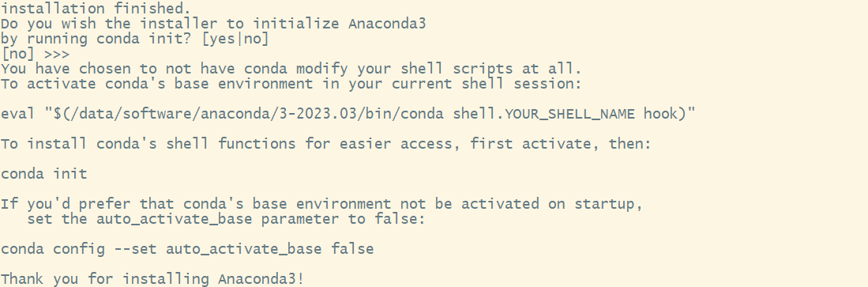Image resolution: width=868 pixels, height=287 pixels.
Task: Click the 'Thank you for installing Anaconda3!' line
Action: pos(152,278)
